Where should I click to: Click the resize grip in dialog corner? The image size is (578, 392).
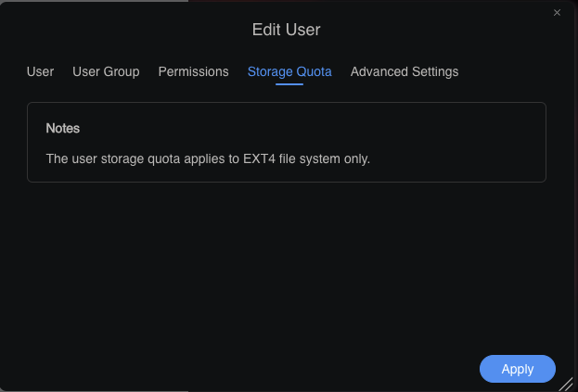pos(565,383)
